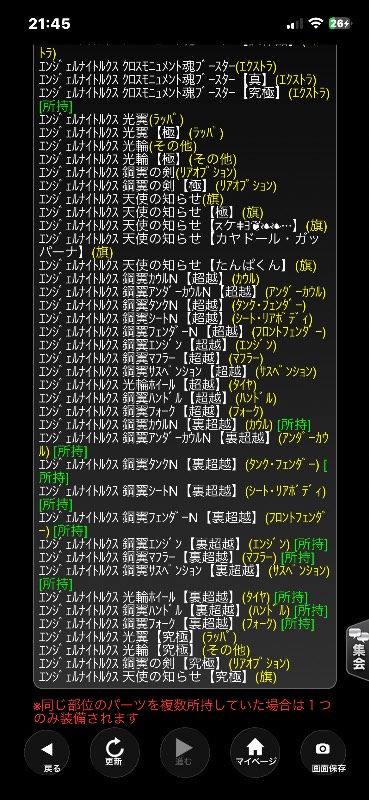Select 鋼翼マフラー【裏超越】 row
The image size is (369, 800).
(x=177, y=558)
